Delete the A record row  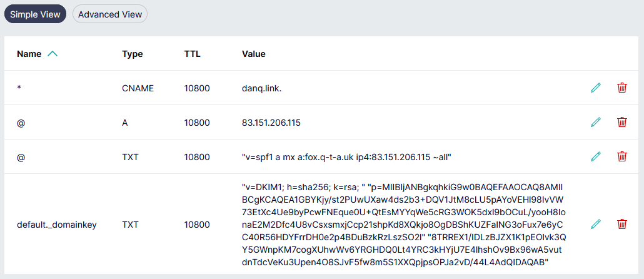coord(621,123)
